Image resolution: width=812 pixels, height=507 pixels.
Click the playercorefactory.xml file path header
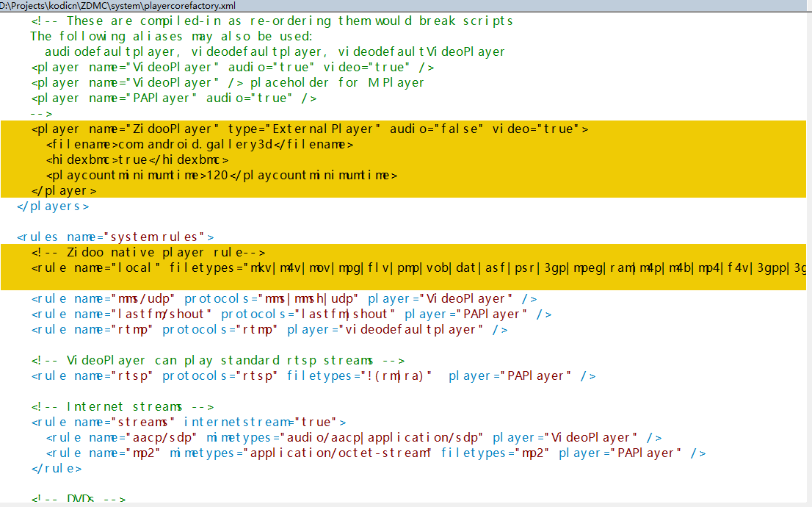(x=117, y=6)
